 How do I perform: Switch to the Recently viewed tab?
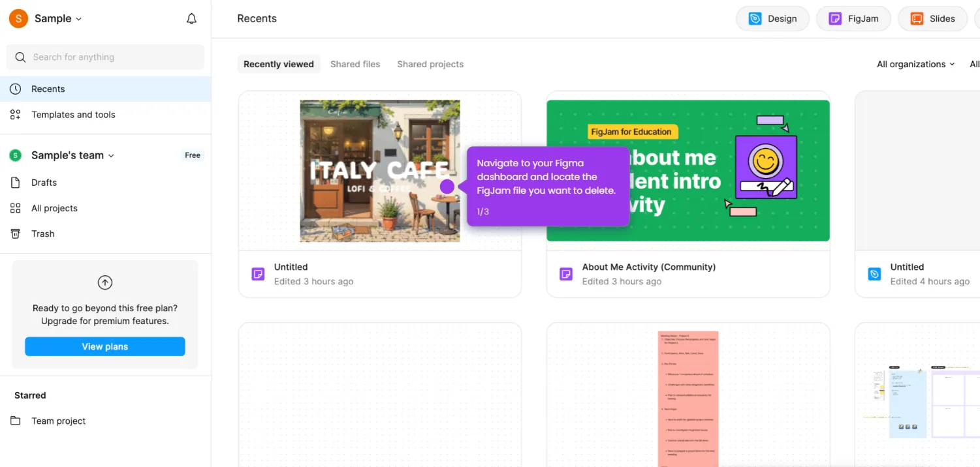coord(279,64)
